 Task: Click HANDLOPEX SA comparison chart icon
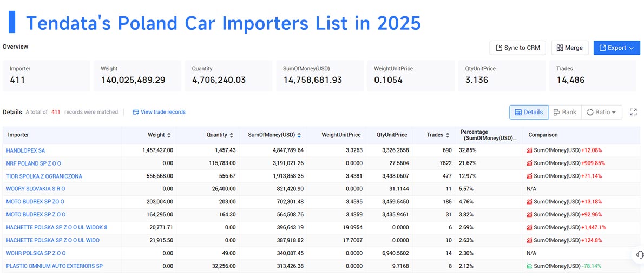click(529, 150)
